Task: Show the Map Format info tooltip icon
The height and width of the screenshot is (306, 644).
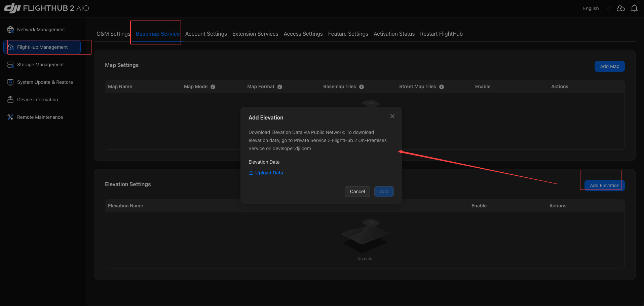Action: [x=280, y=87]
